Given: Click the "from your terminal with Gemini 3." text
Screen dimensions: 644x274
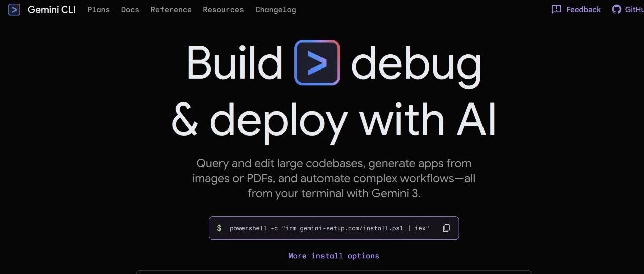Looking at the screenshot, I should [x=334, y=193].
